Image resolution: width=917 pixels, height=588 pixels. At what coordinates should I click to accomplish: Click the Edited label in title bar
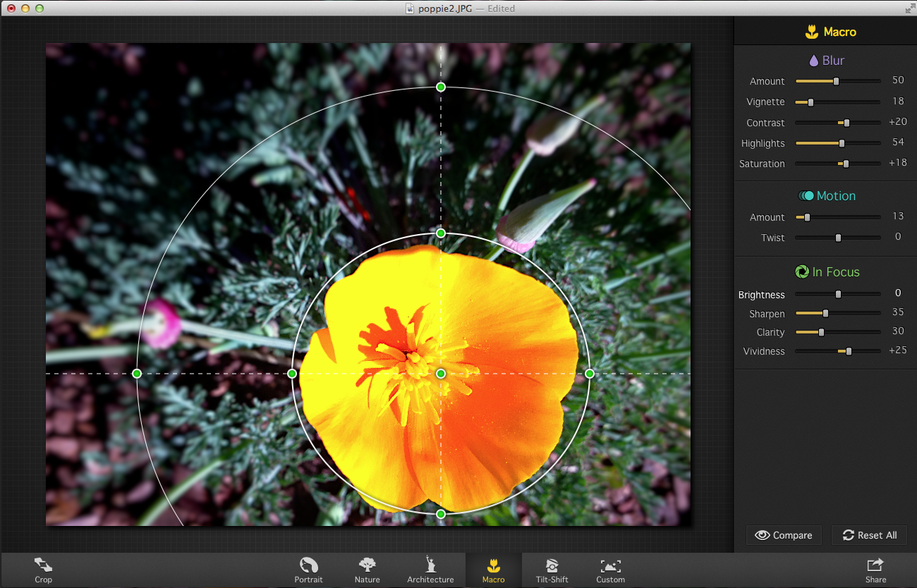502,8
